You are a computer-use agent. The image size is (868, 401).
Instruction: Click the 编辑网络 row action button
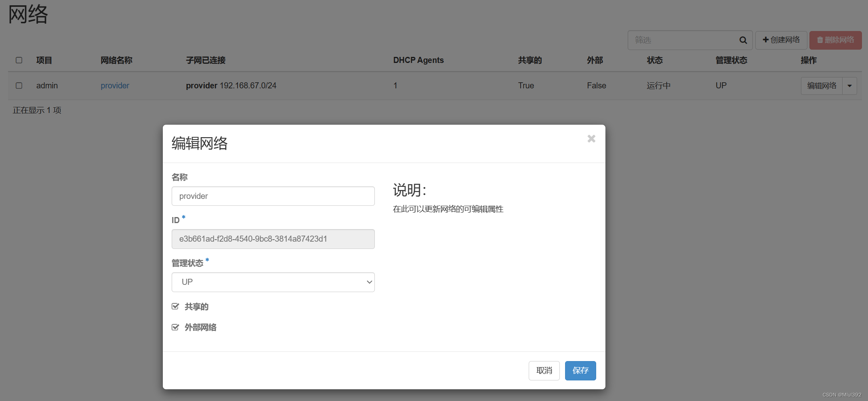click(822, 86)
